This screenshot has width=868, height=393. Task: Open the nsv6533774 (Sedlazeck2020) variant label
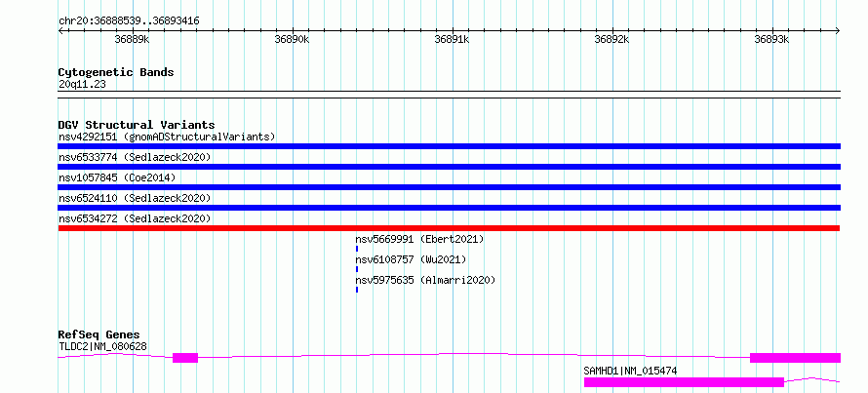135,157
